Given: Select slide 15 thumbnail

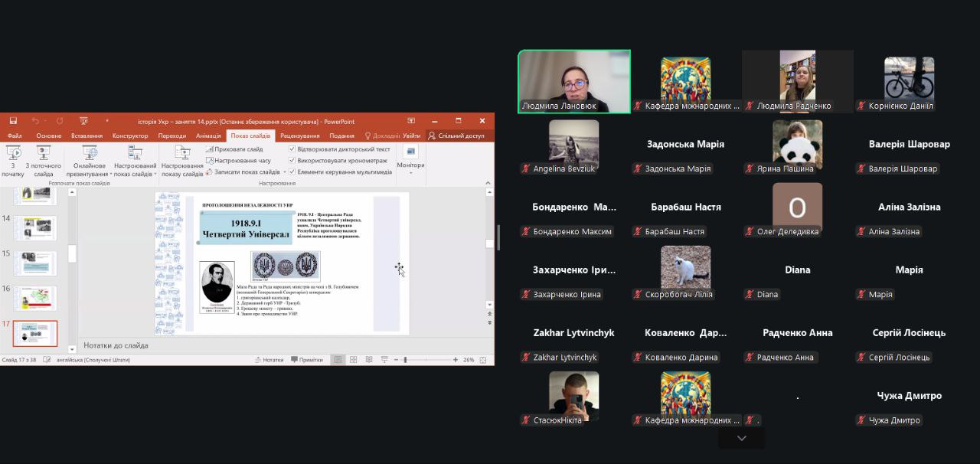Looking at the screenshot, I should click(x=35, y=263).
